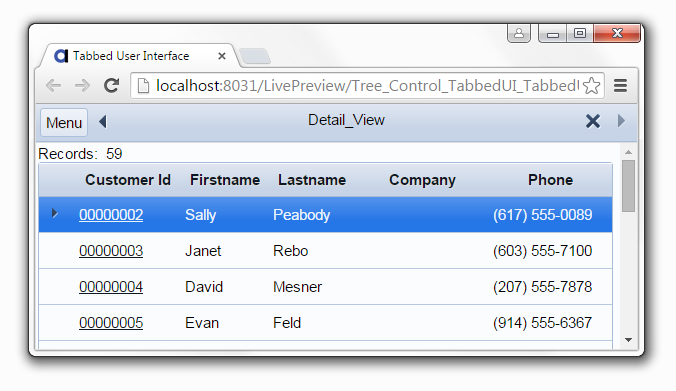Image resolution: width=676 pixels, height=391 pixels.
Task: Sort by Phone column header
Action: point(550,180)
